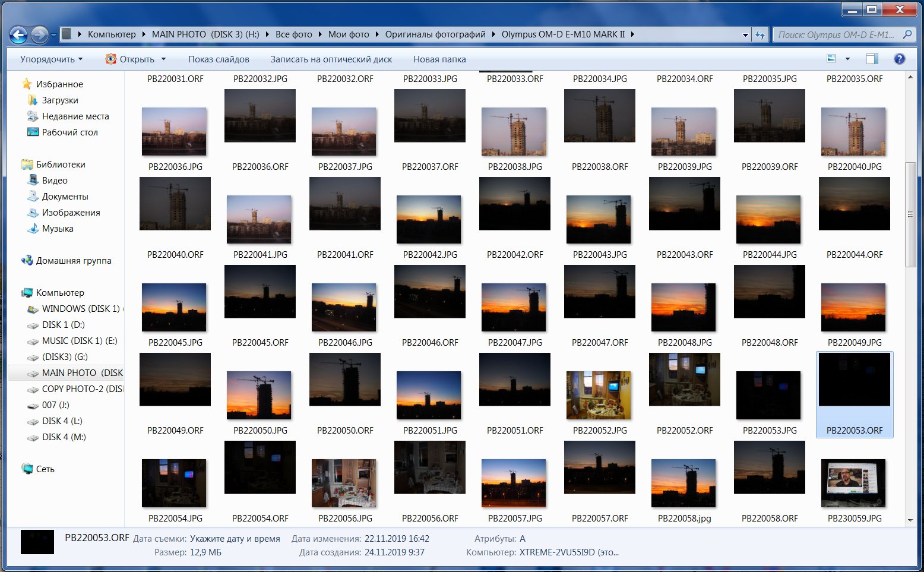
Task: Click the Back navigation arrow button
Action: pyautogui.click(x=18, y=35)
